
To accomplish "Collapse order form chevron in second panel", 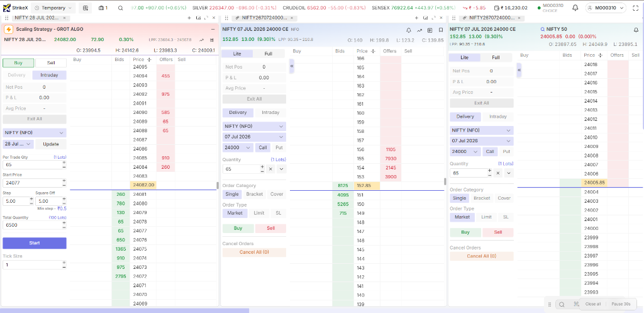I will (292, 65).
